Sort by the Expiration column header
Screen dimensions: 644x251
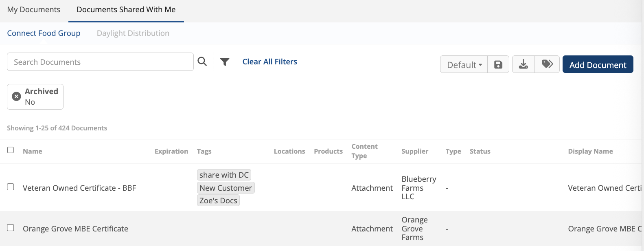tap(171, 151)
